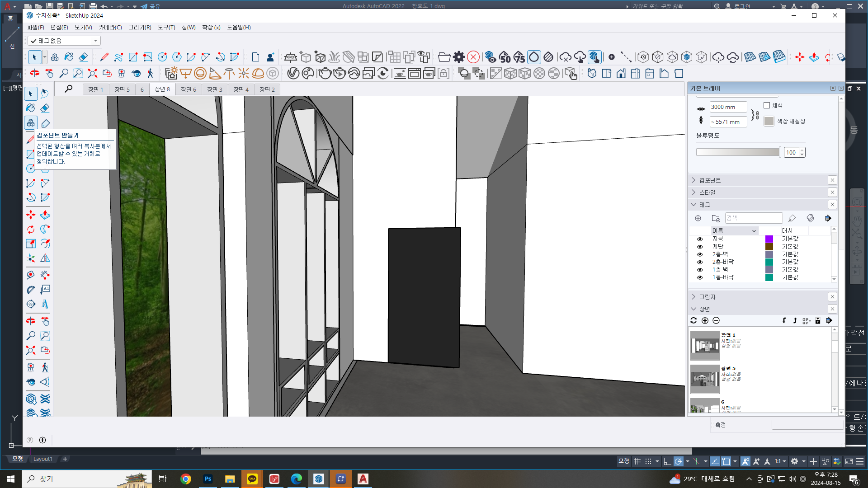Enable the 채색 checkbox

(767, 105)
